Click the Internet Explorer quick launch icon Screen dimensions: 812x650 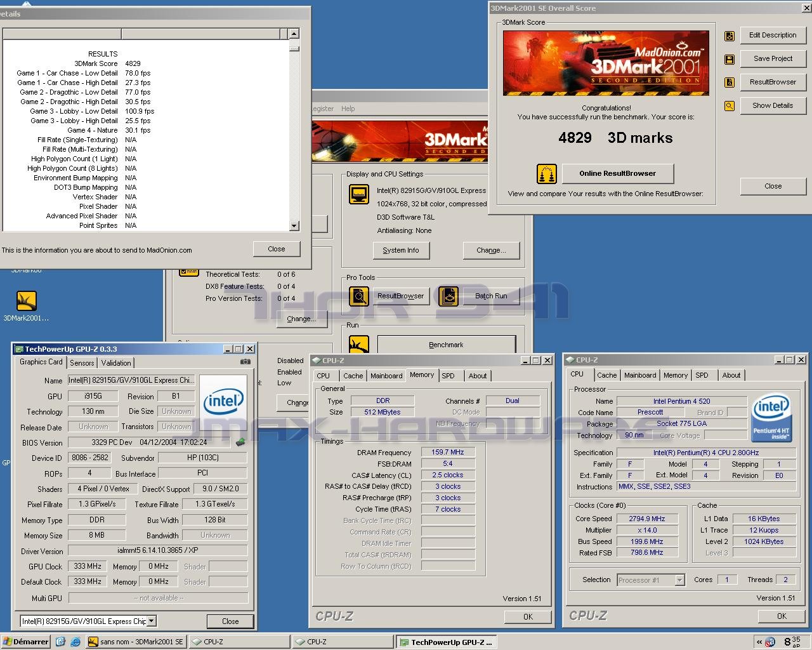75,642
